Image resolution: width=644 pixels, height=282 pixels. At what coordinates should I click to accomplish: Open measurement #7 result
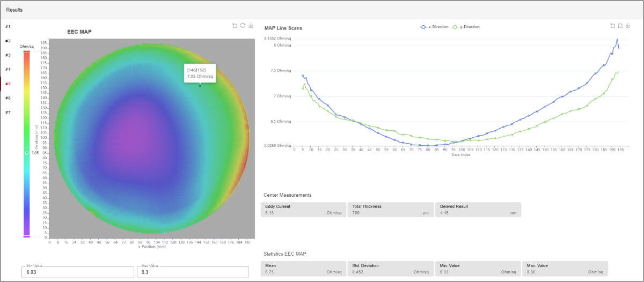coord(8,112)
